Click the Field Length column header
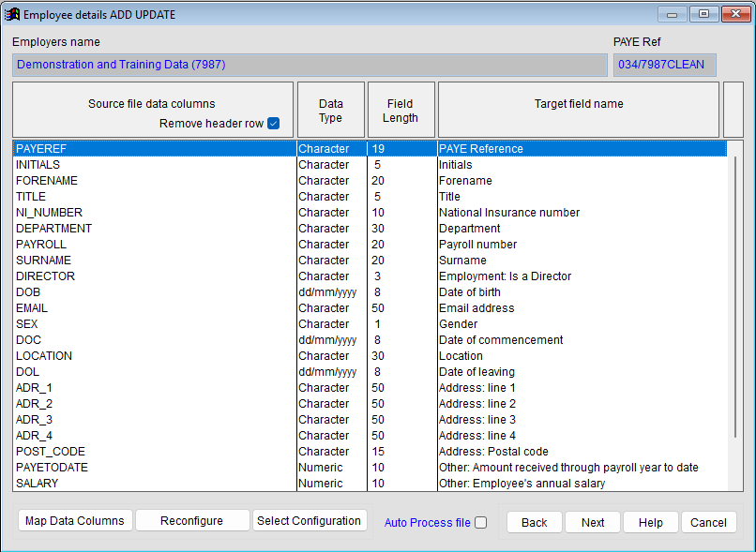This screenshot has height=552, width=756. tap(401, 111)
